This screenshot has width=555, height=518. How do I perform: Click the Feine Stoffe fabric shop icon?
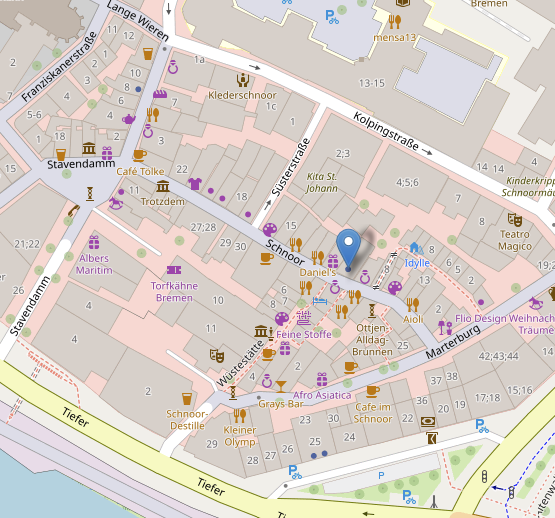tap(304, 318)
